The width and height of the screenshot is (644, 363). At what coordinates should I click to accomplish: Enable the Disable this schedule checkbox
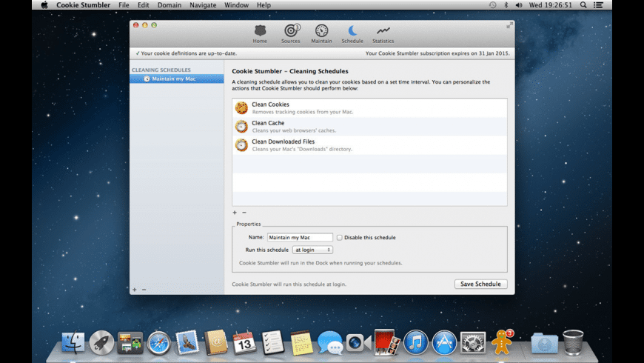(x=340, y=238)
